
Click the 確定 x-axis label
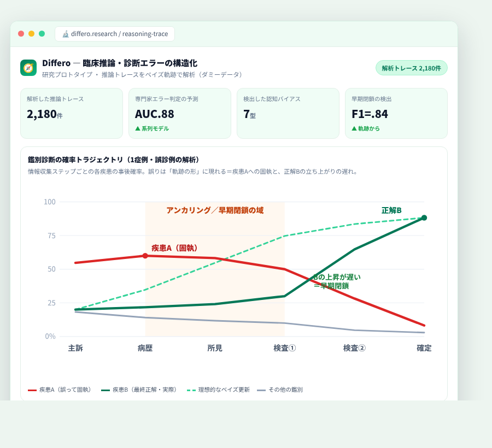click(x=424, y=348)
